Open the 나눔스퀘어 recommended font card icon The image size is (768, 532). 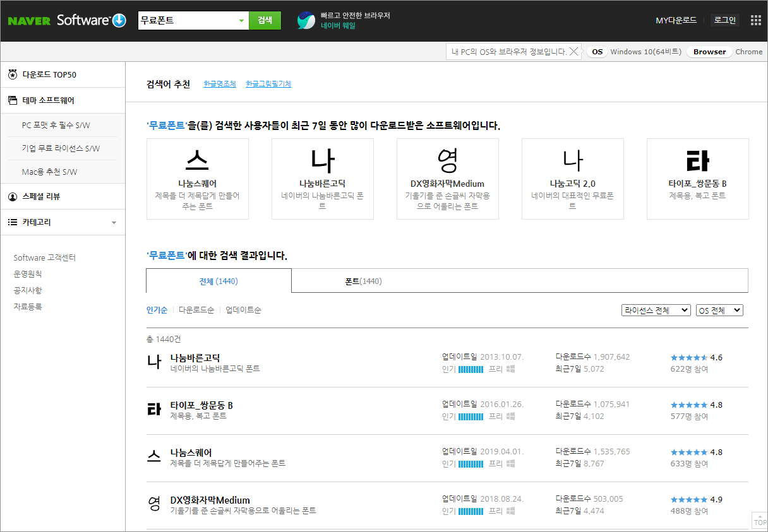pyautogui.click(x=197, y=161)
